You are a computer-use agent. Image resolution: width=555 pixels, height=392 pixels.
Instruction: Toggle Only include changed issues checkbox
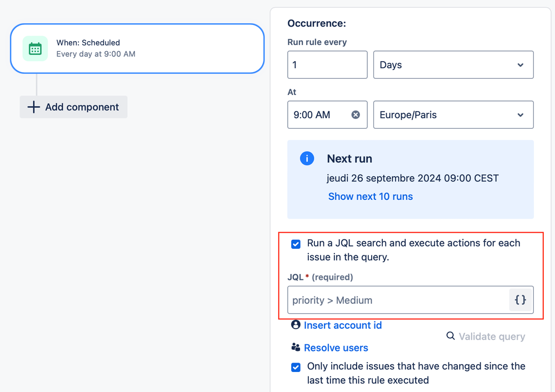pyautogui.click(x=296, y=367)
